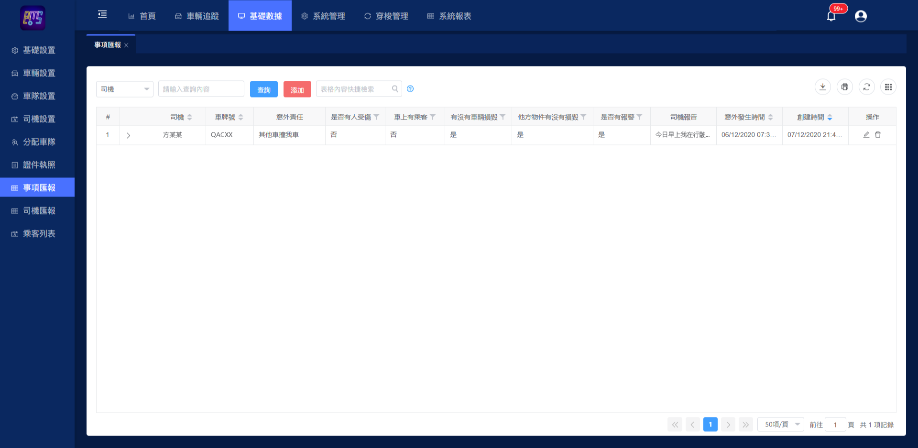Click the notification bell icon
This screenshot has height=448, width=918.
coord(831,16)
